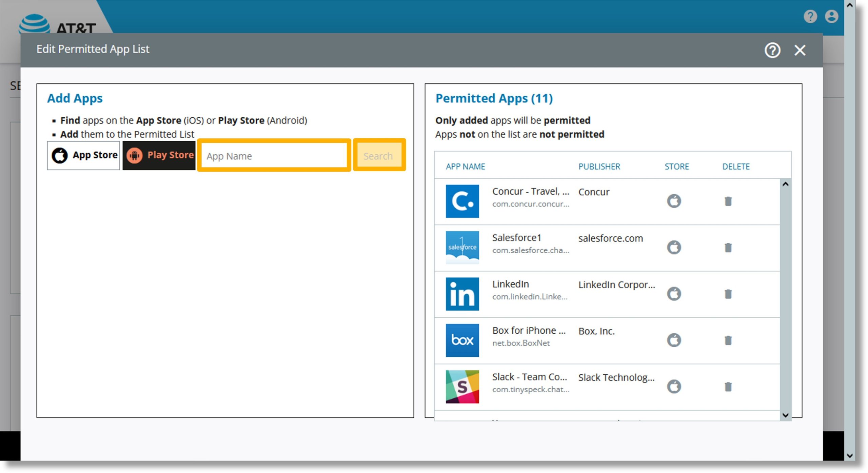The width and height of the screenshot is (868, 473).
Task: Focus the App Name search field
Action: point(274,156)
